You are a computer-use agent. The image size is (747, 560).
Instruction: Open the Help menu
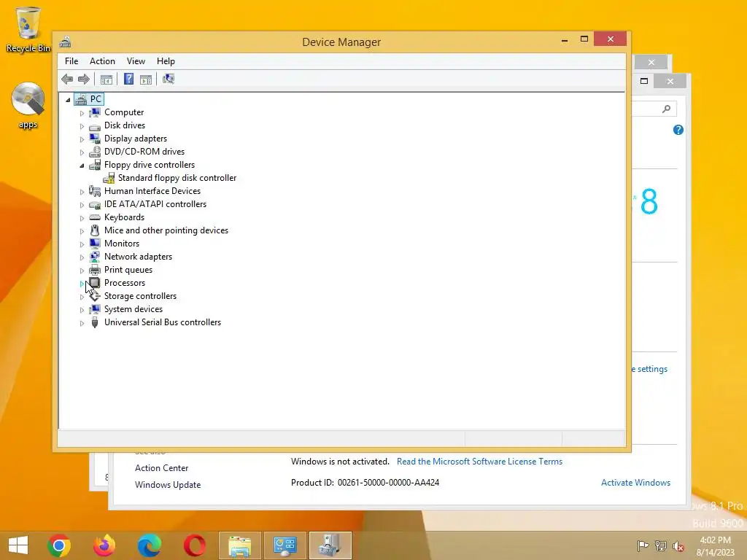point(166,61)
